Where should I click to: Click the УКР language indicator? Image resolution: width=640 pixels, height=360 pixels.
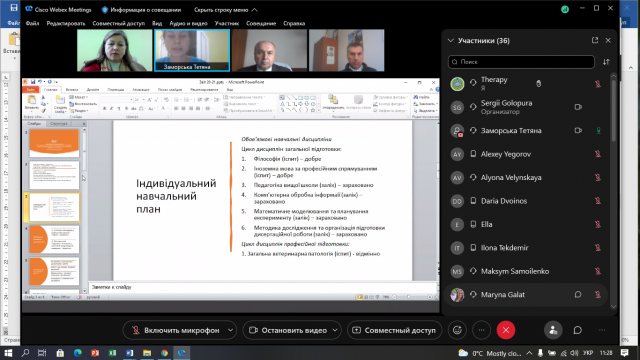(588, 353)
